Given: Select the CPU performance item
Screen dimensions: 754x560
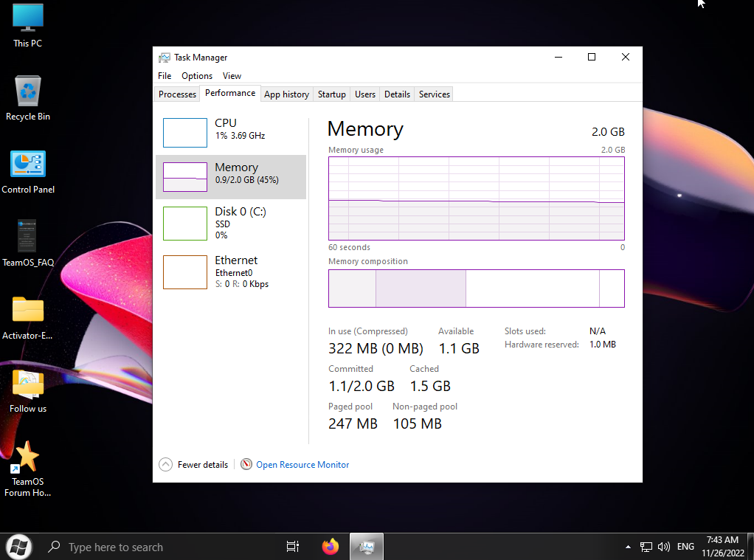Looking at the screenshot, I should pyautogui.click(x=231, y=132).
